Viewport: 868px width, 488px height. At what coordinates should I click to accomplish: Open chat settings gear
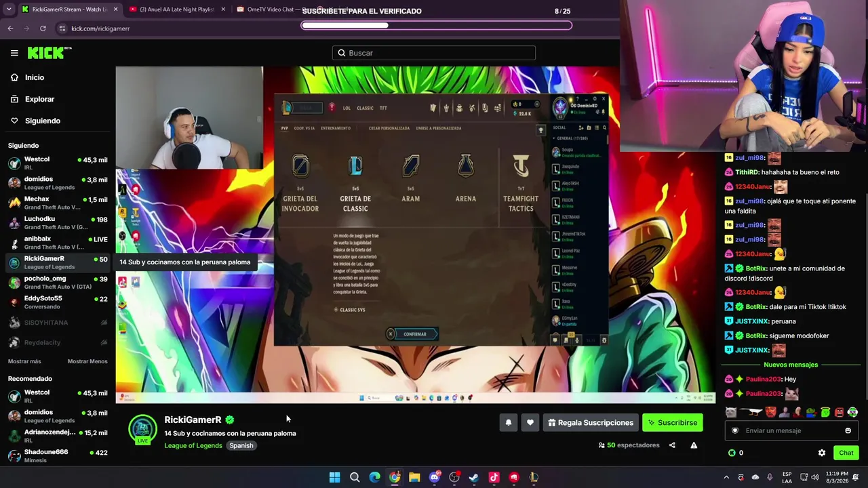click(x=822, y=453)
